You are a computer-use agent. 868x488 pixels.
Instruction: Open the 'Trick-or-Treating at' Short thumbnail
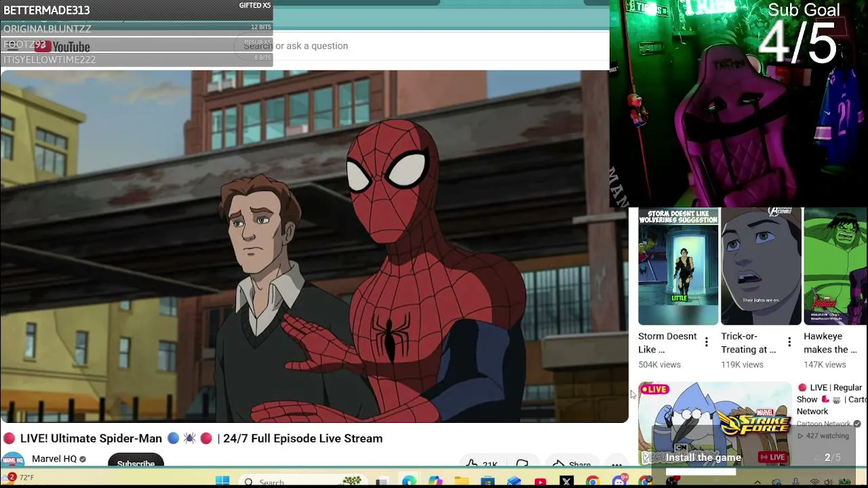[761, 266]
